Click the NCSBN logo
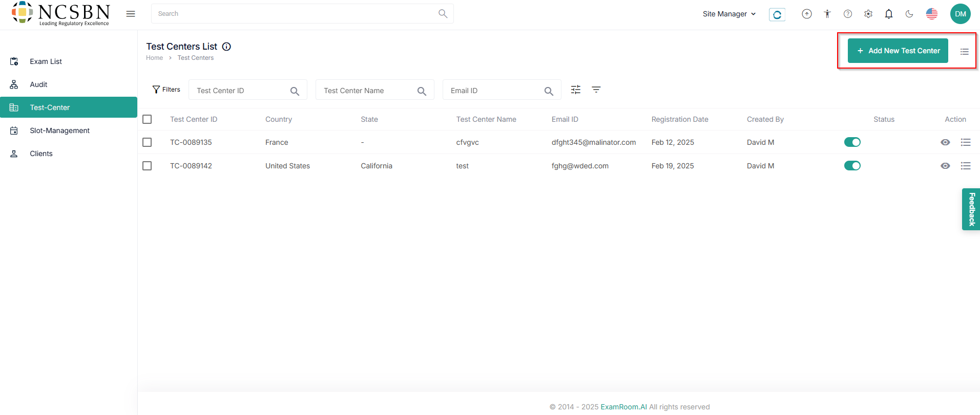 [60, 13]
